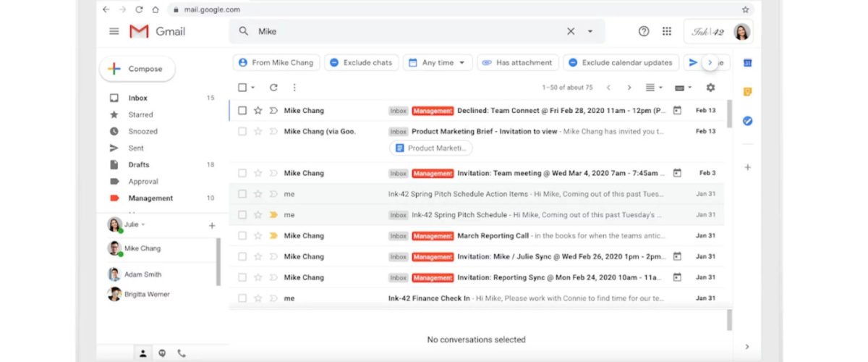
Task: Open the Ink 42 account avatar
Action: click(742, 32)
